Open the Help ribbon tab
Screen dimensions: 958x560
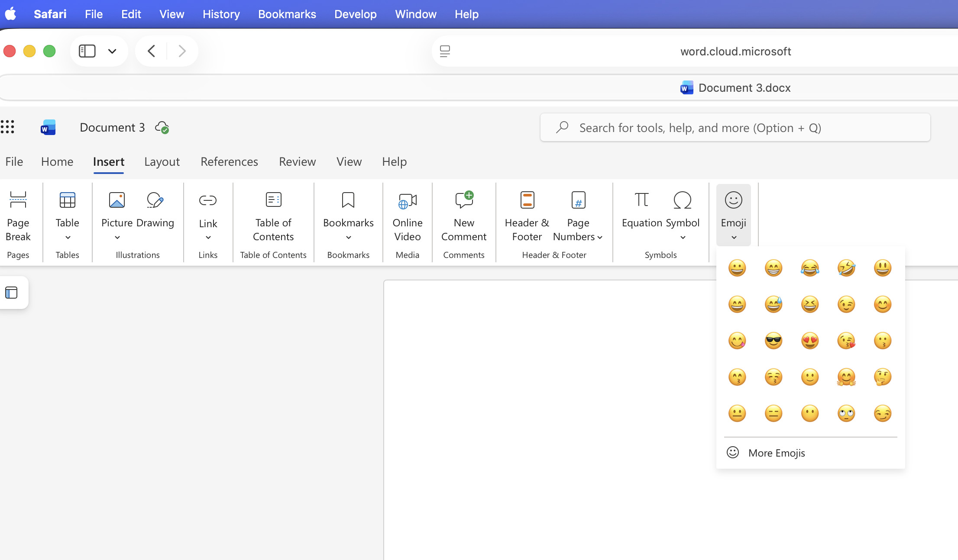[x=394, y=161]
